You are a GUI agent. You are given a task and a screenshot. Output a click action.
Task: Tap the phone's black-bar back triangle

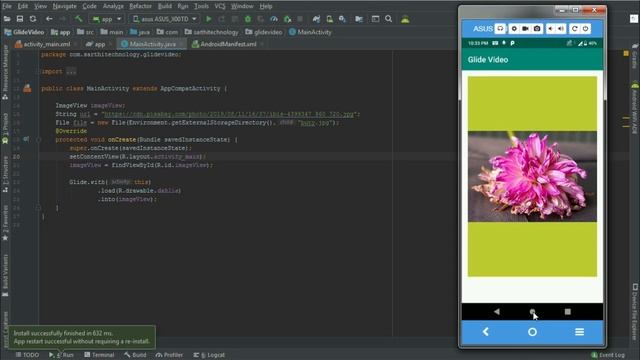(497, 311)
